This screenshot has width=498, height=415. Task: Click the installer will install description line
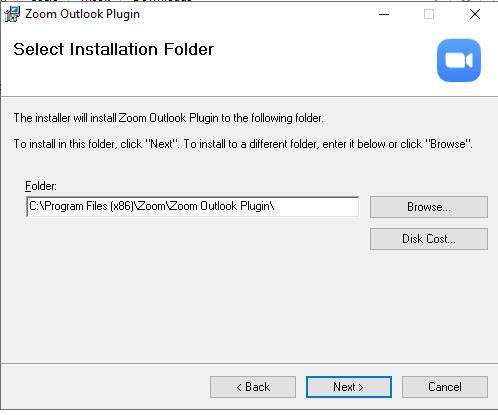pos(168,118)
